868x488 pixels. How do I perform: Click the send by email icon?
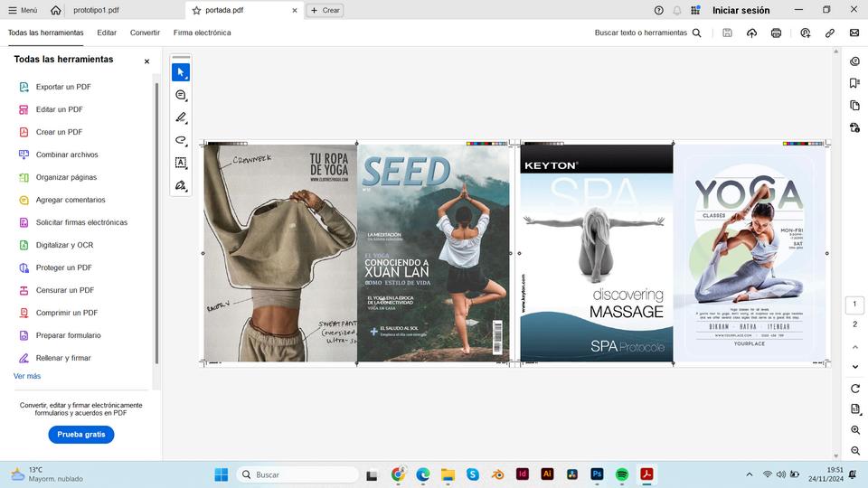854,33
